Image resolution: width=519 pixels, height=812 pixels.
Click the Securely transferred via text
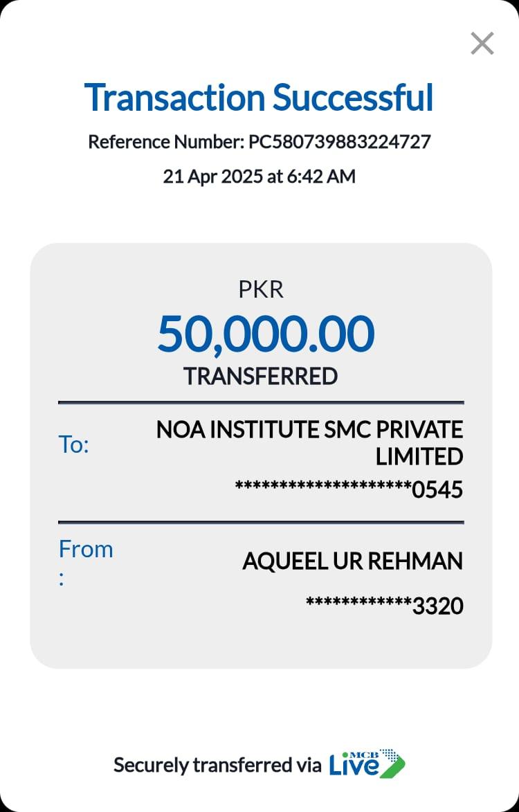click(217, 766)
